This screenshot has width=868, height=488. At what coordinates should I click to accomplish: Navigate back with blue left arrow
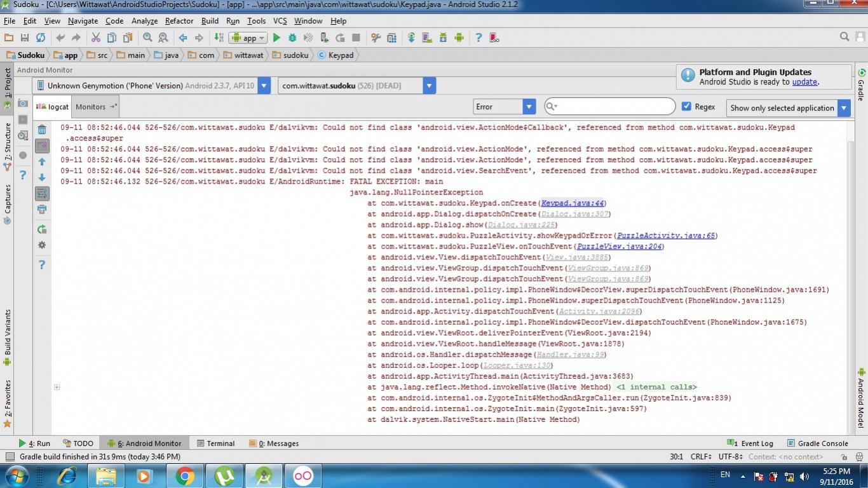183,38
